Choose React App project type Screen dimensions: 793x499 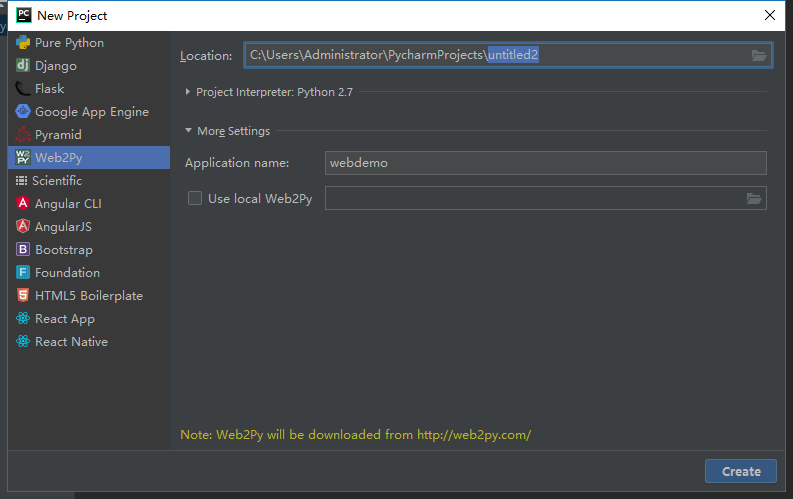click(65, 319)
